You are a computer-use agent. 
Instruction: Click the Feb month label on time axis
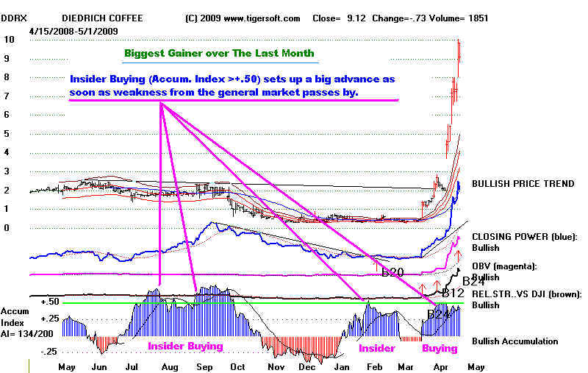click(x=374, y=367)
